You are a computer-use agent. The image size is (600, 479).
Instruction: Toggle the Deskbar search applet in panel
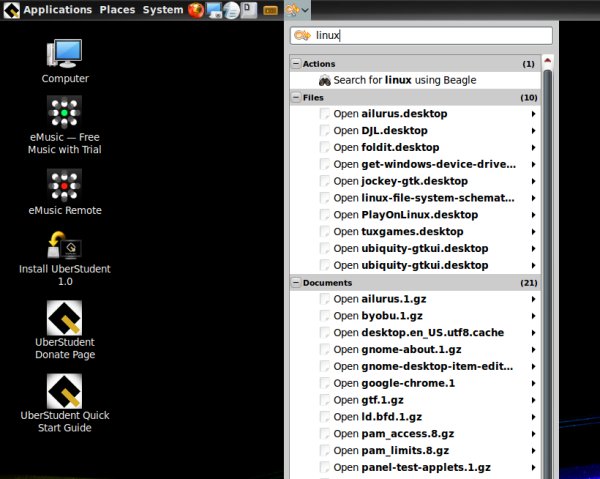coord(297,10)
